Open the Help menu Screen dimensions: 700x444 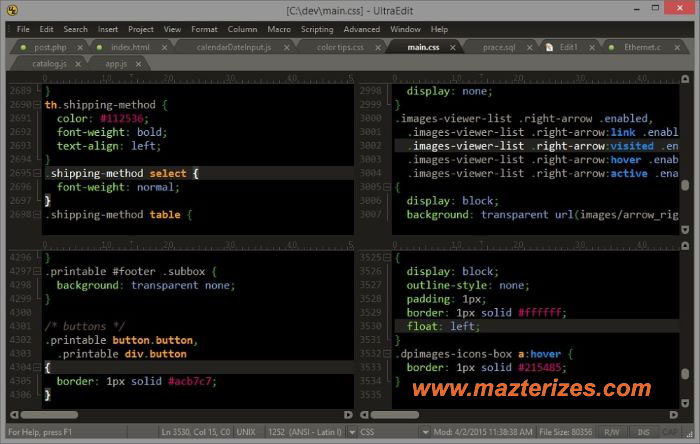pyautogui.click(x=439, y=29)
